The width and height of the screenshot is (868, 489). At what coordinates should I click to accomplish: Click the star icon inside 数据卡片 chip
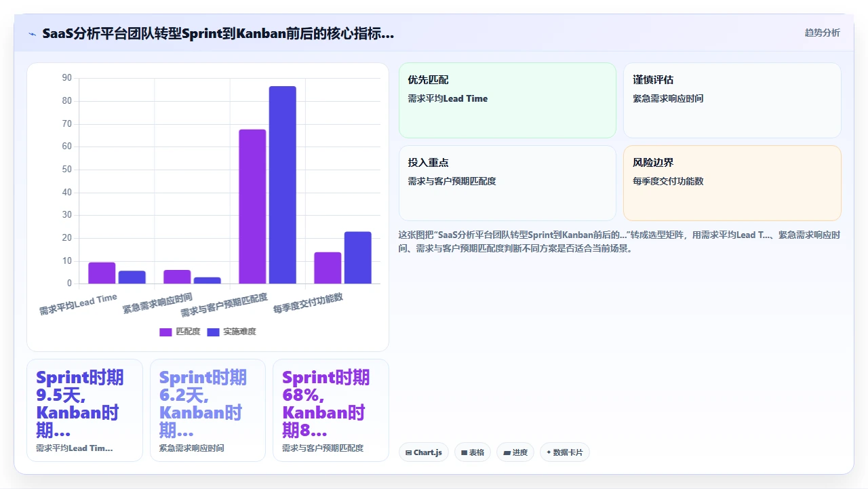tap(549, 452)
